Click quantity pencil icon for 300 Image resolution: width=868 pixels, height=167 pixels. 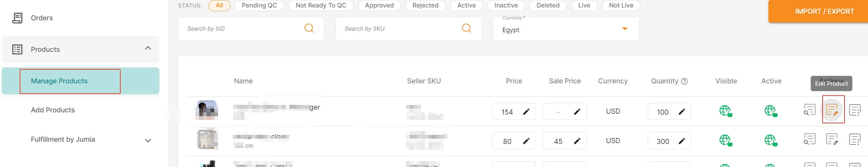click(x=682, y=141)
